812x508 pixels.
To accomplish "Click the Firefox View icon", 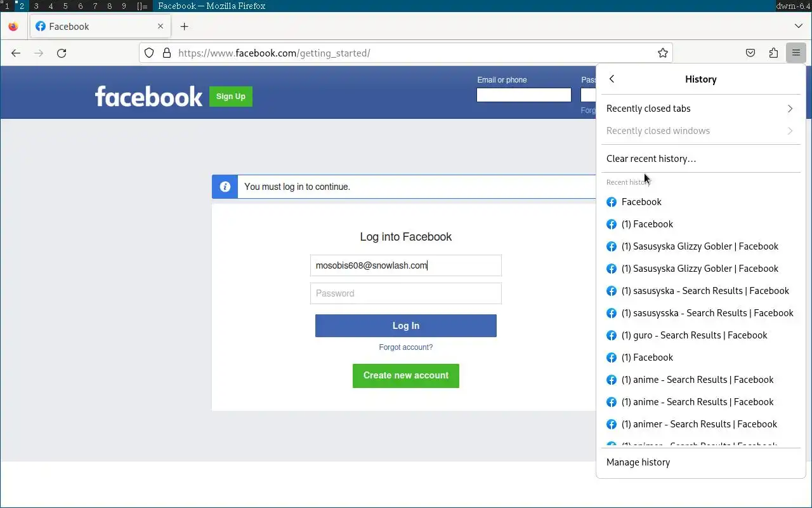I will pos(13,27).
